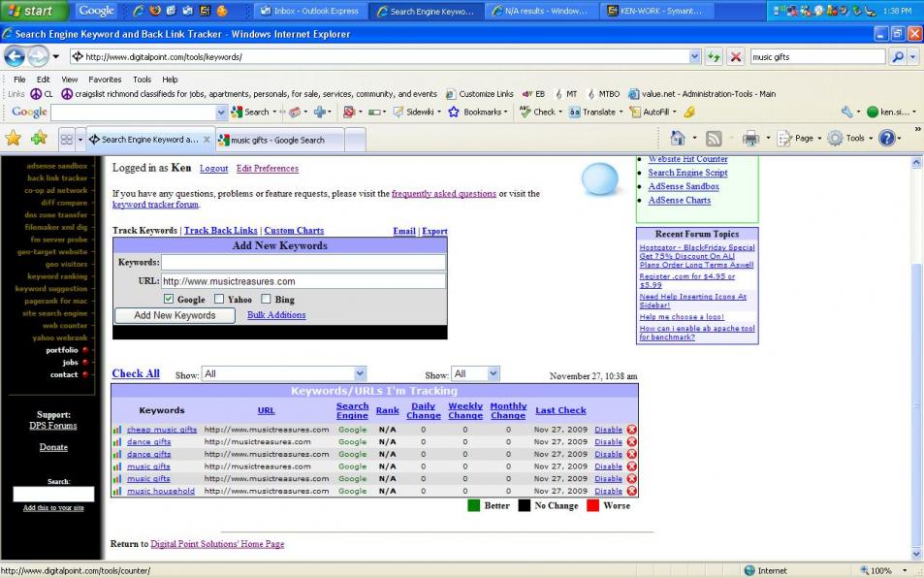
Task: Open the Bulk Additions link
Action: pos(276,314)
